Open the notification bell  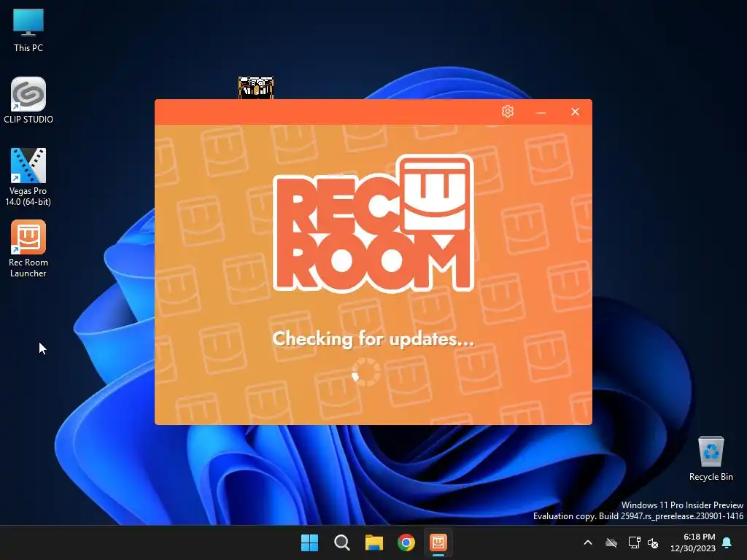727,542
